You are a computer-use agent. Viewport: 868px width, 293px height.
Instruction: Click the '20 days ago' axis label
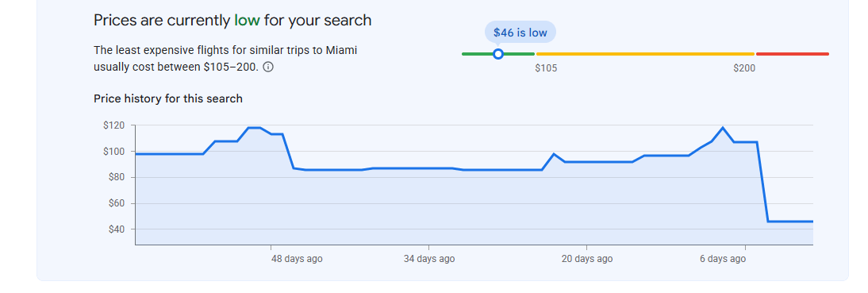[587, 259]
